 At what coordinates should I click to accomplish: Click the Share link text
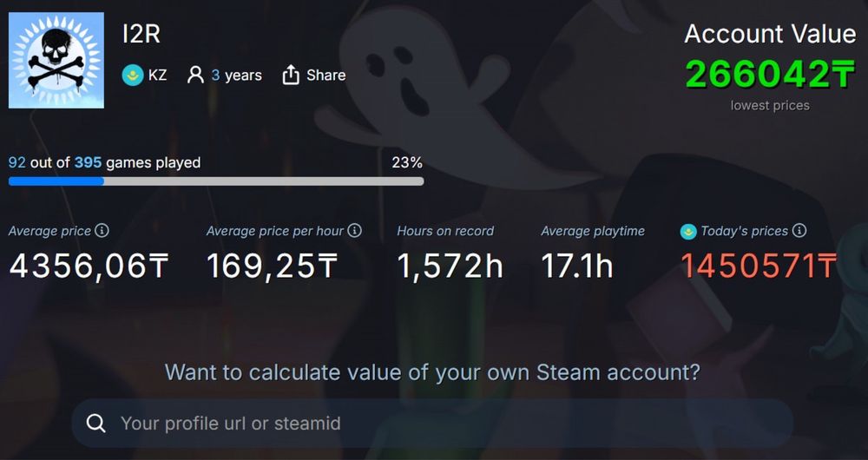click(326, 76)
